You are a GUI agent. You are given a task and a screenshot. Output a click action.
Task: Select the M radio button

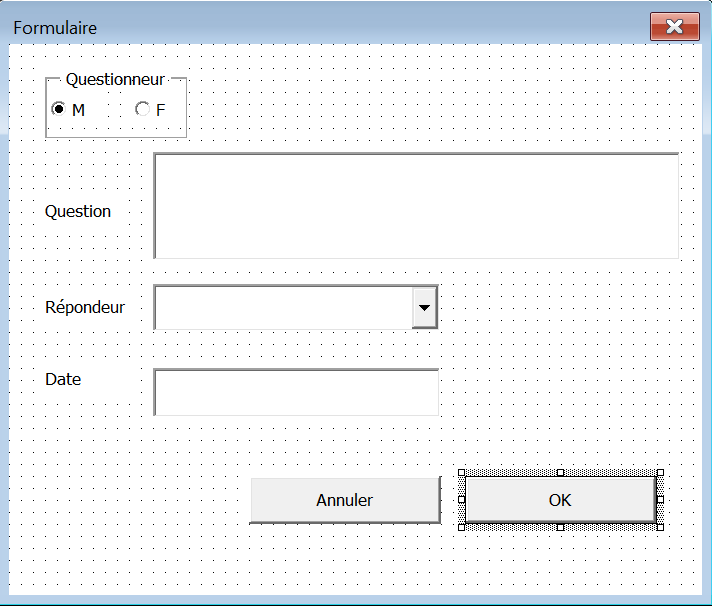point(59,109)
